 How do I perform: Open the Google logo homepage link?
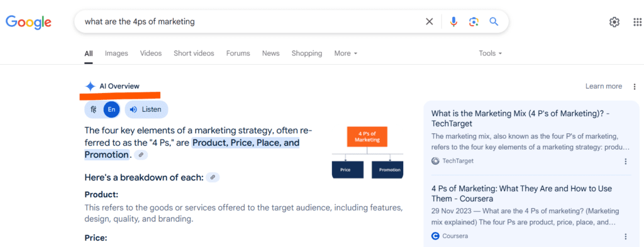(x=28, y=22)
